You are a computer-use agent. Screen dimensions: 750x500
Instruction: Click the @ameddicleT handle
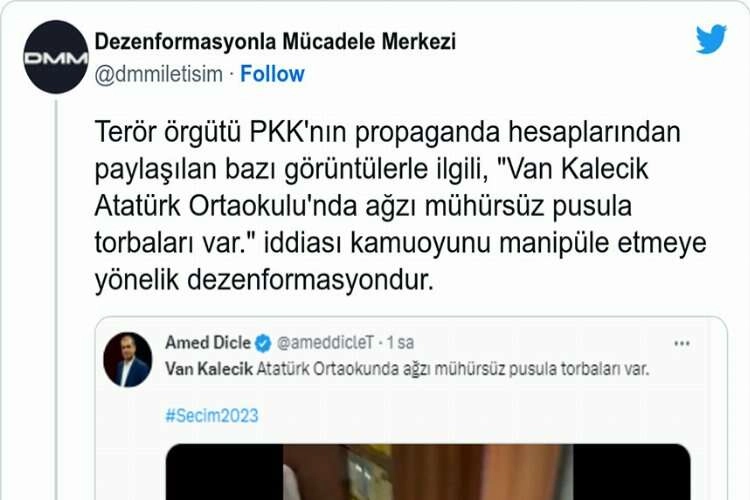click(325, 343)
